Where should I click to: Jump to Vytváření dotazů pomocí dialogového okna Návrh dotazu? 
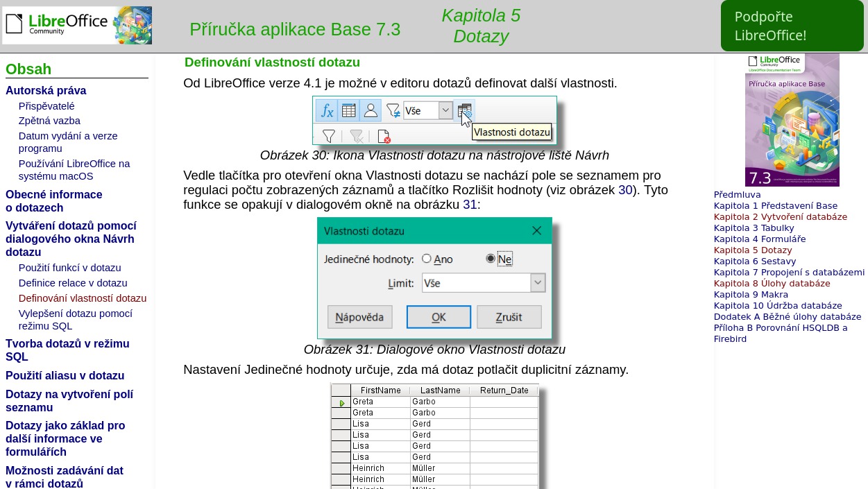[x=71, y=239]
